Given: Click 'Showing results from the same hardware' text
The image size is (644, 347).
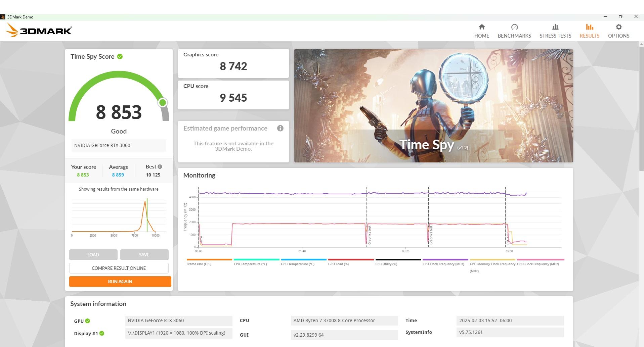Looking at the screenshot, I should click(x=119, y=189).
